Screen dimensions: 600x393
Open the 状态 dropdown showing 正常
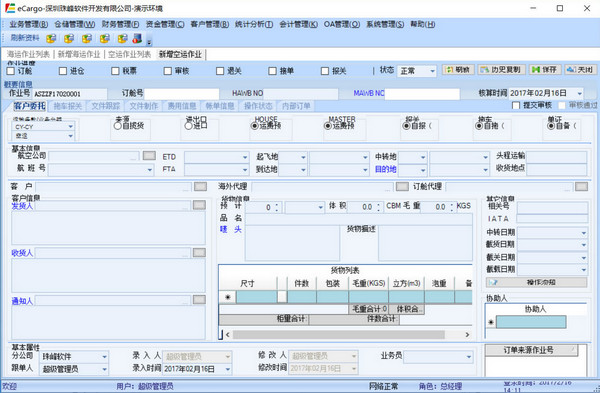432,71
